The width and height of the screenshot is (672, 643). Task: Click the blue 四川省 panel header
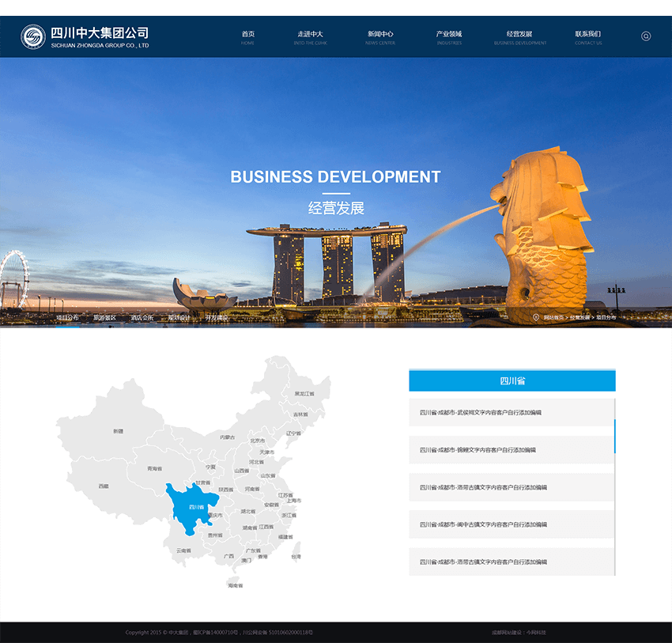pos(512,380)
